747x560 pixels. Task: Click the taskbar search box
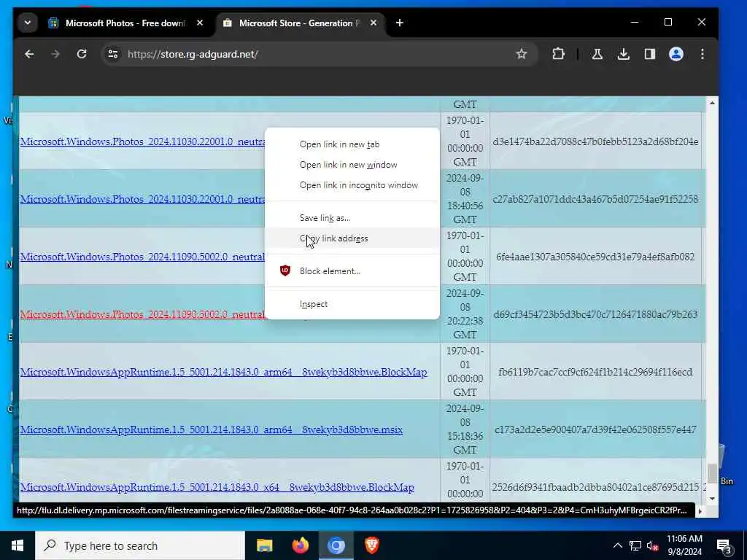pos(140,545)
